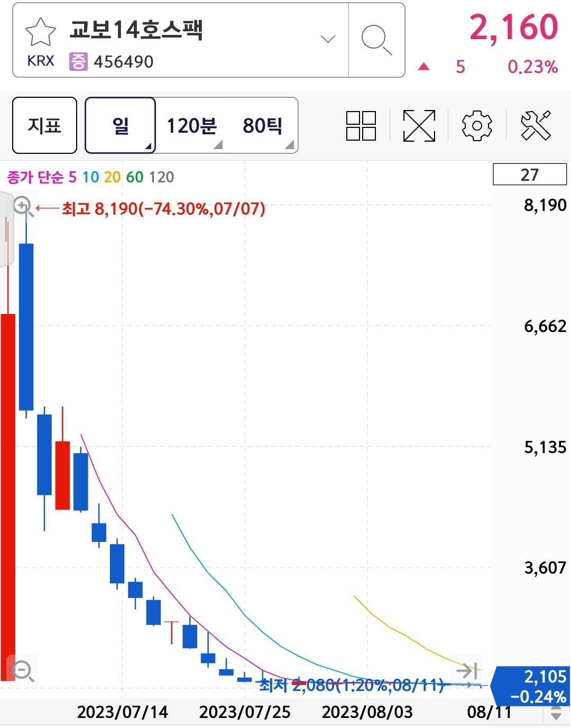Viewport: 571px width, 728px height.
Task: Toggle the 5-day moving average label
Action: (x=73, y=177)
